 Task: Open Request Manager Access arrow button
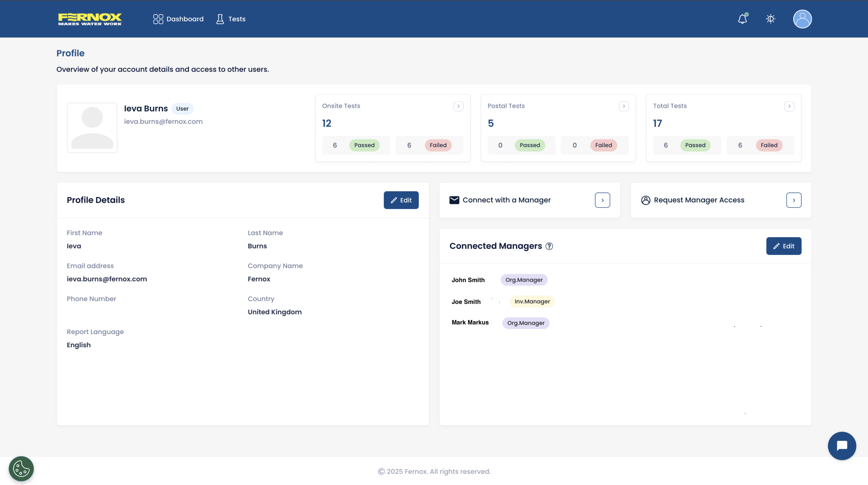(x=793, y=200)
